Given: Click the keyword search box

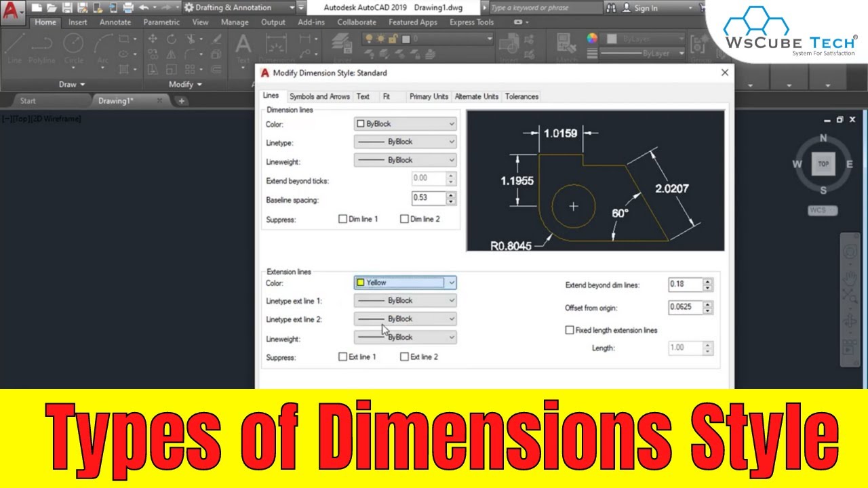Looking at the screenshot, I should tap(545, 8).
